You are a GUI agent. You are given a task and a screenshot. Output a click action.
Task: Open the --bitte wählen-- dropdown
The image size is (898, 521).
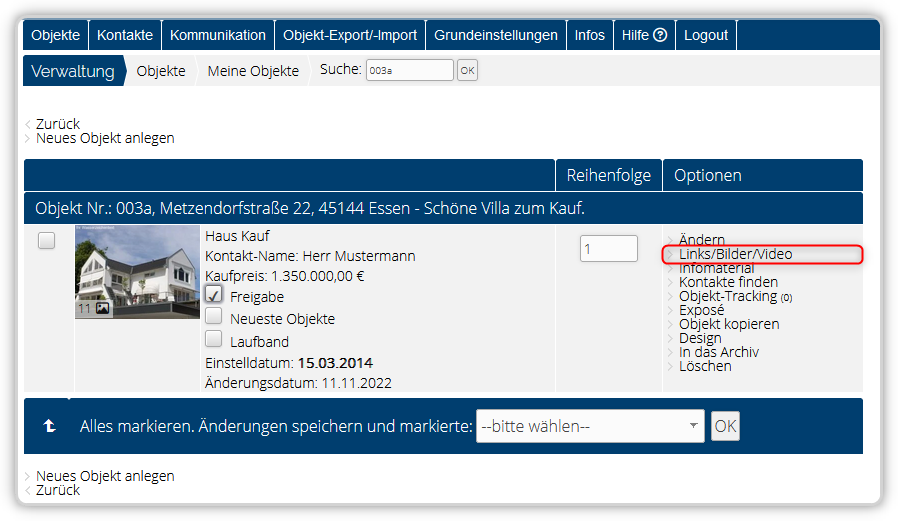click(x=590, y=426)
